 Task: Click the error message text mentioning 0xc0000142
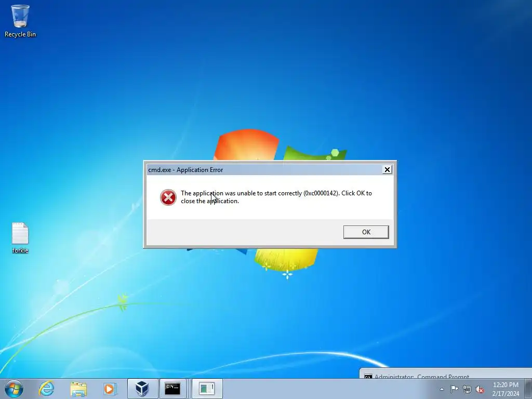pos(276,197)
